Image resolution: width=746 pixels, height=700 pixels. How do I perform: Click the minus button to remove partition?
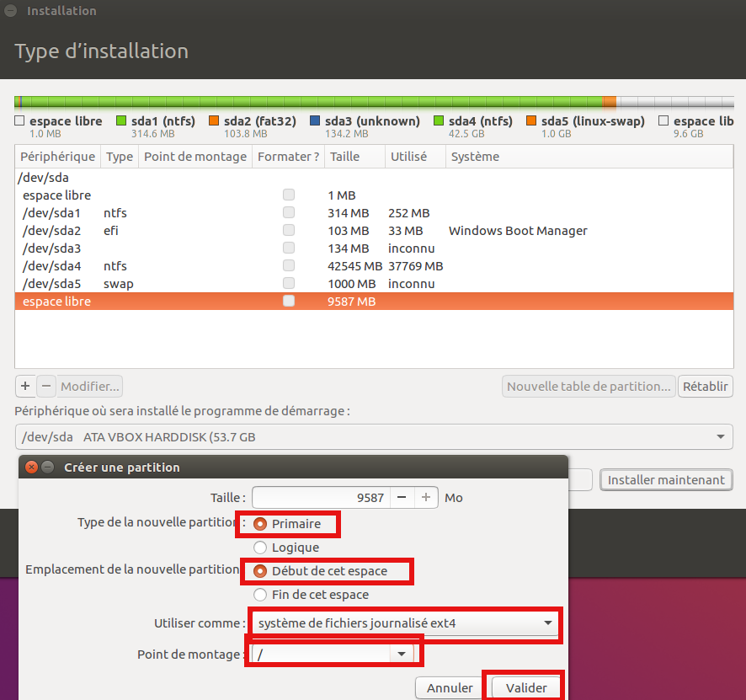[46, 386]
